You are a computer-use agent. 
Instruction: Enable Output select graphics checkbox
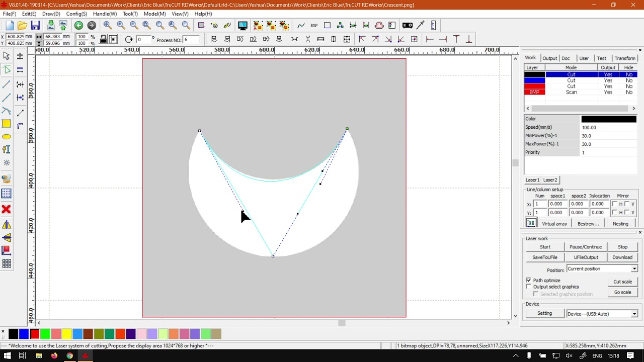click(x=529, y=287)
